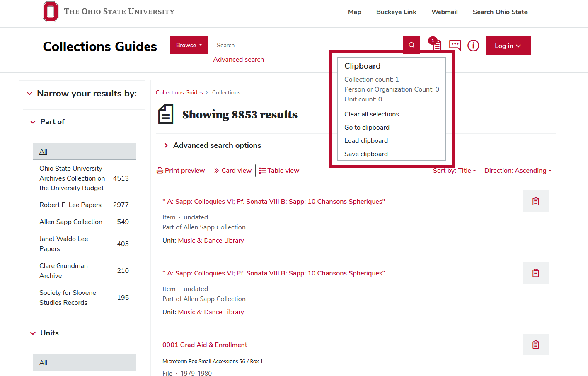Collapse Narrow your results by panel
The image size is (588, 376).
(82, 94)
